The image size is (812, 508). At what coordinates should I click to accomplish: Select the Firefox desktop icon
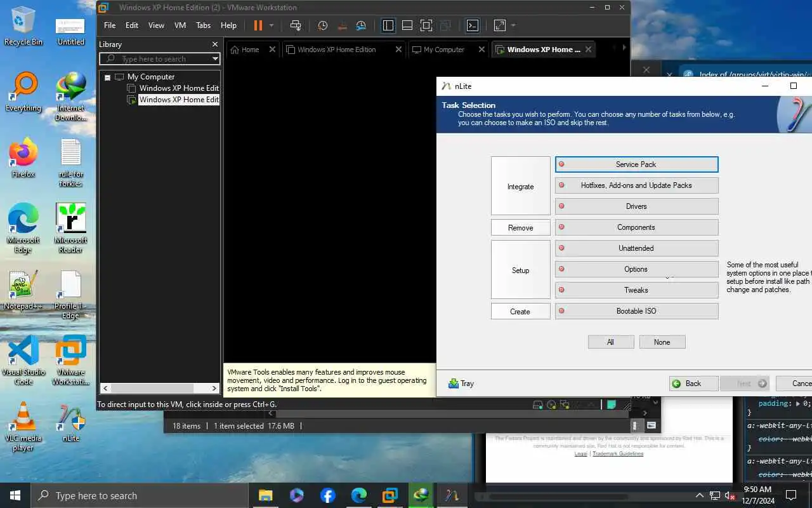pyautogui.click(x=23, y=158)
